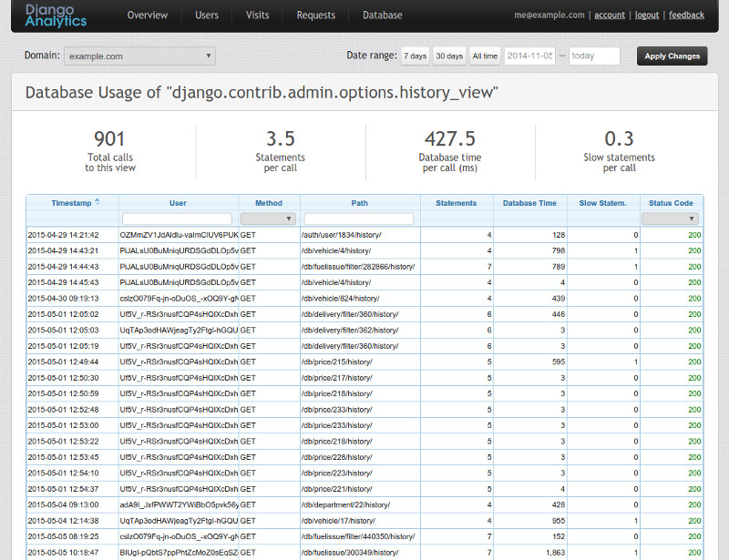Select path /db/delivery/filter/362/history/
The image size is (729, 560).
(x=350, y=330)
